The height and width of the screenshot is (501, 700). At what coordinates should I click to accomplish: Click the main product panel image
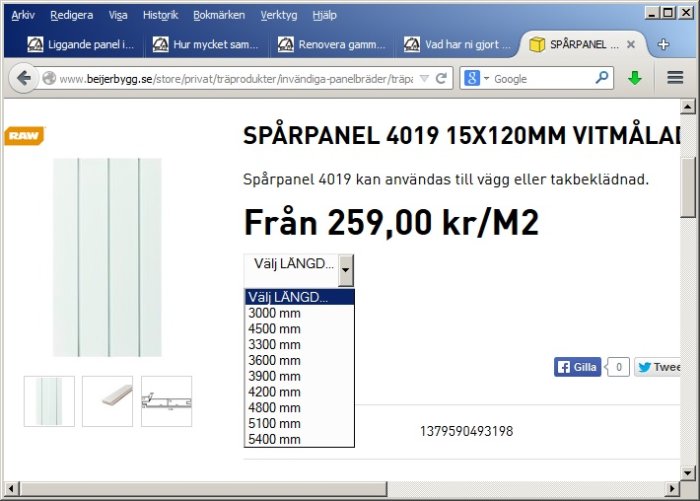[107, 257]
